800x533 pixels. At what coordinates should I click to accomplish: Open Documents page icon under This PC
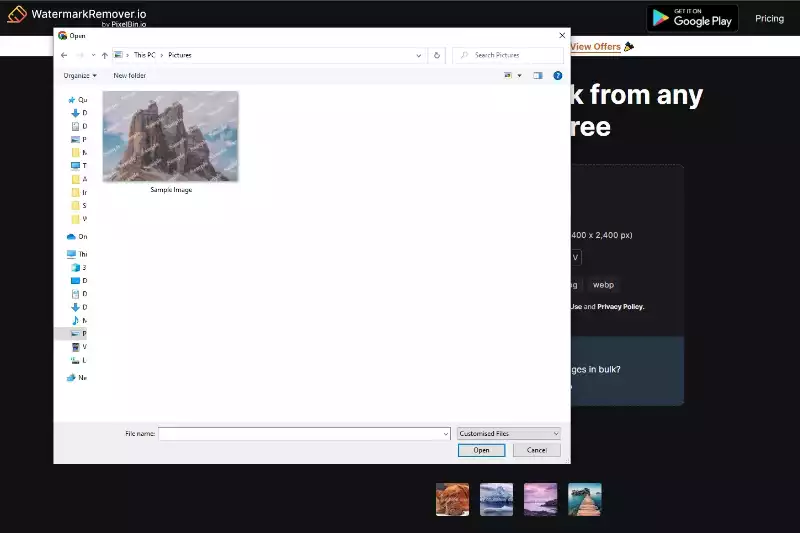tap(79, 294)
